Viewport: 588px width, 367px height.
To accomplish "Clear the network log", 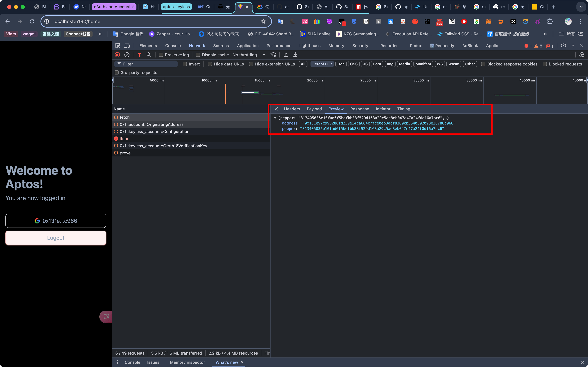I will (127, 55).
